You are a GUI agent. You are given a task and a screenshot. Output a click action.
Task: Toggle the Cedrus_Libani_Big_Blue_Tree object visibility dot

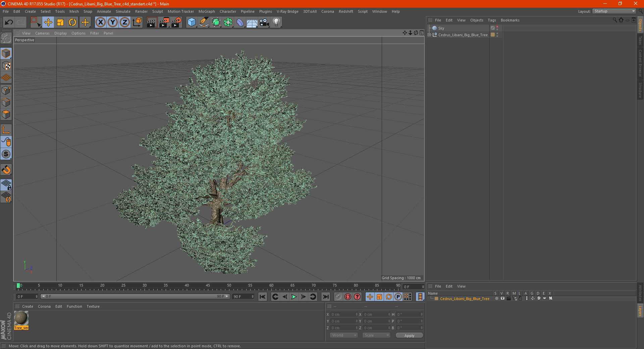pyautogui.click(x=497, y=34)
